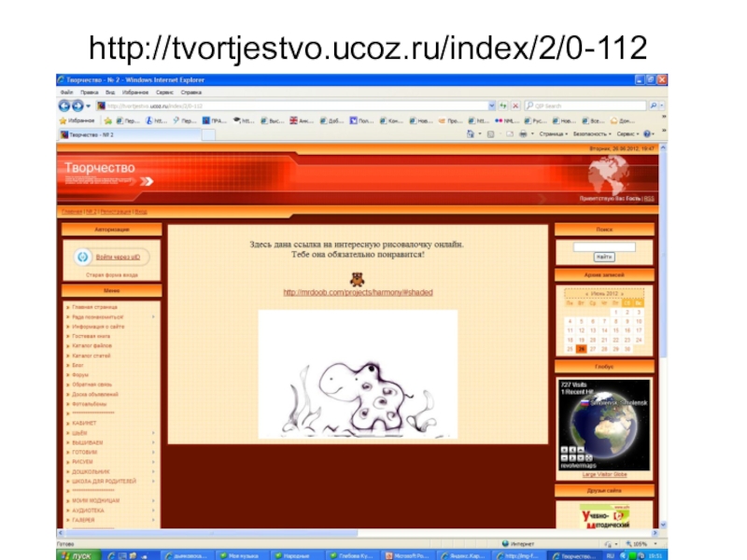The image size is (747, 560).
Task: Click the globe logo in site header
Action: click(x=608, y=175)
